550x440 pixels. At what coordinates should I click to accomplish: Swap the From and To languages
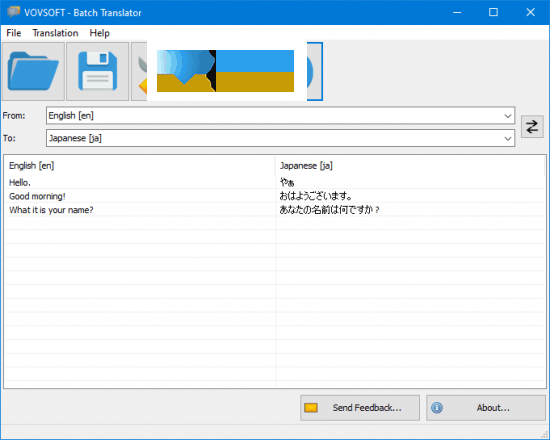point(532,126)
